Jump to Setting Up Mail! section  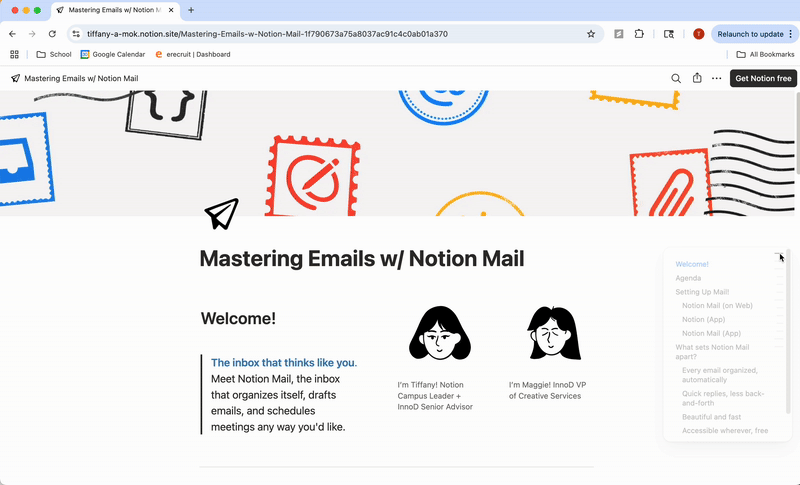tap(702, 292)
